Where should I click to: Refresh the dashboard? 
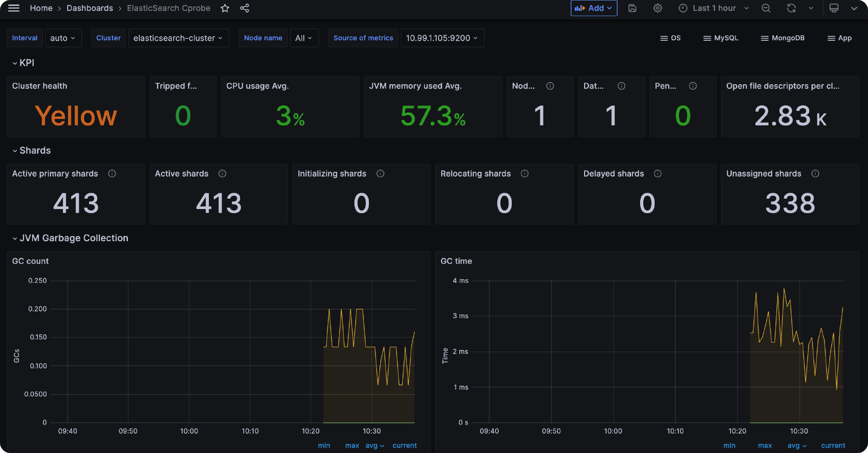(791, 8)
